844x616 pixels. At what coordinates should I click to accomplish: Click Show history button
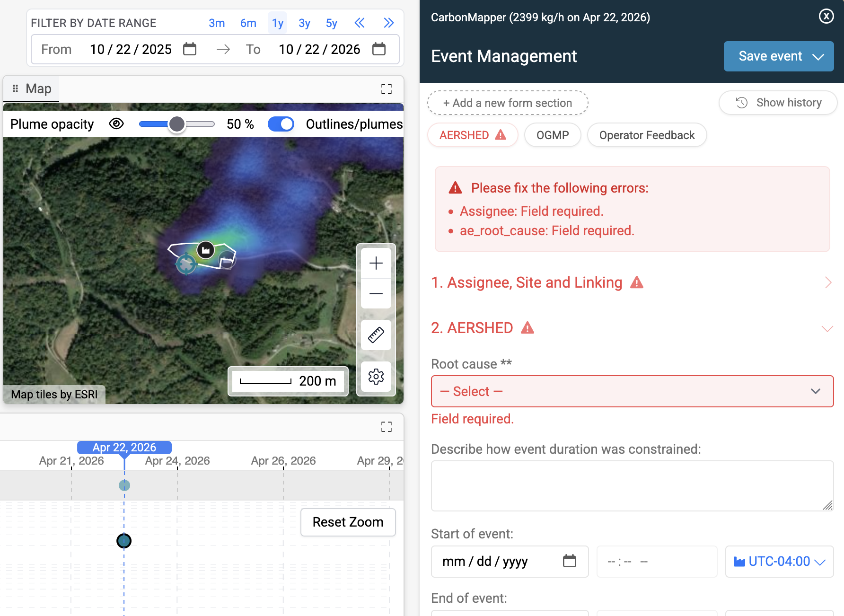click(778, 103)
